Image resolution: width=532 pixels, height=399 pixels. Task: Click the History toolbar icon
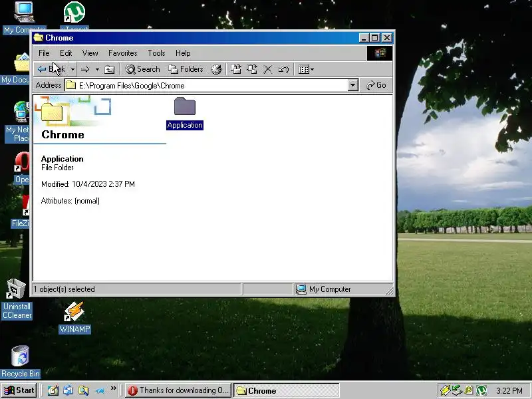[216, 69]
